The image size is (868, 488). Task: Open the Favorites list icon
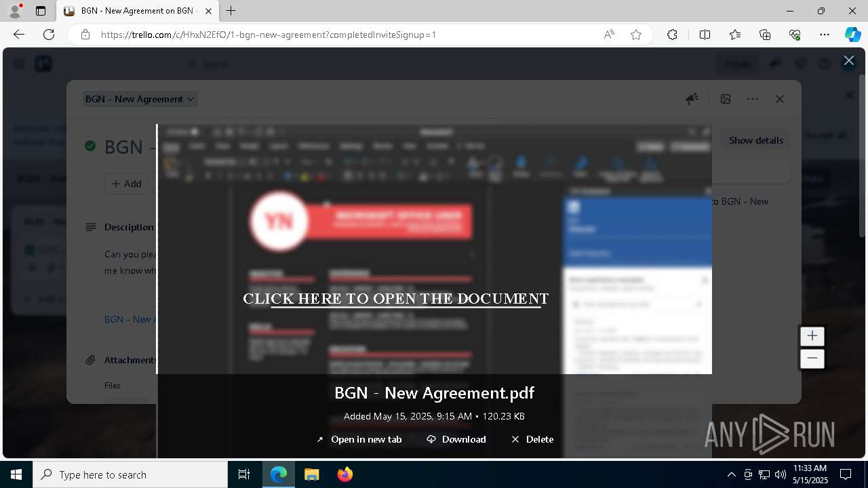coord(735,35)
